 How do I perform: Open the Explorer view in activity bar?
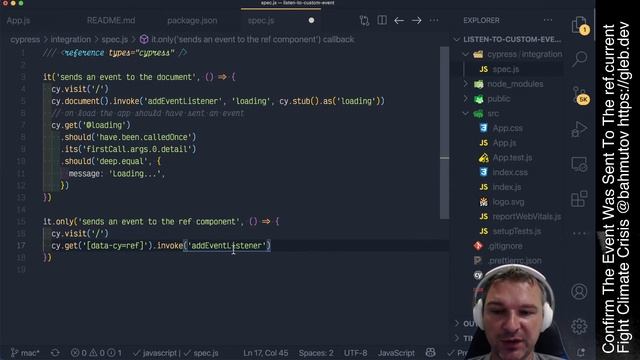pyautogui.click(x=579, y=25)
